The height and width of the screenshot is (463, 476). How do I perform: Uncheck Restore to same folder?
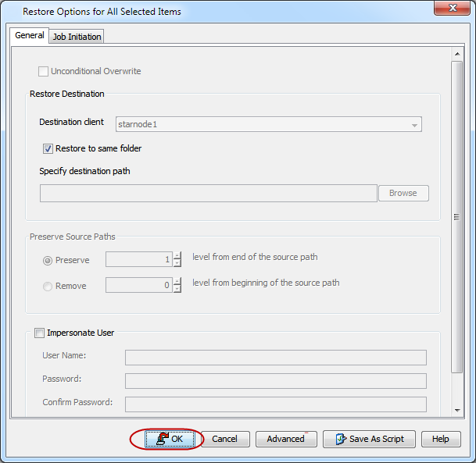pos(48,148)
